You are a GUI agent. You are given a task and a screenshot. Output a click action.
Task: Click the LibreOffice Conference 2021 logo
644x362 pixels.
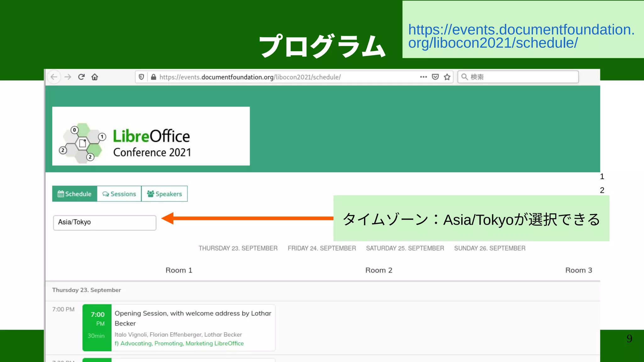coord(151,136)
